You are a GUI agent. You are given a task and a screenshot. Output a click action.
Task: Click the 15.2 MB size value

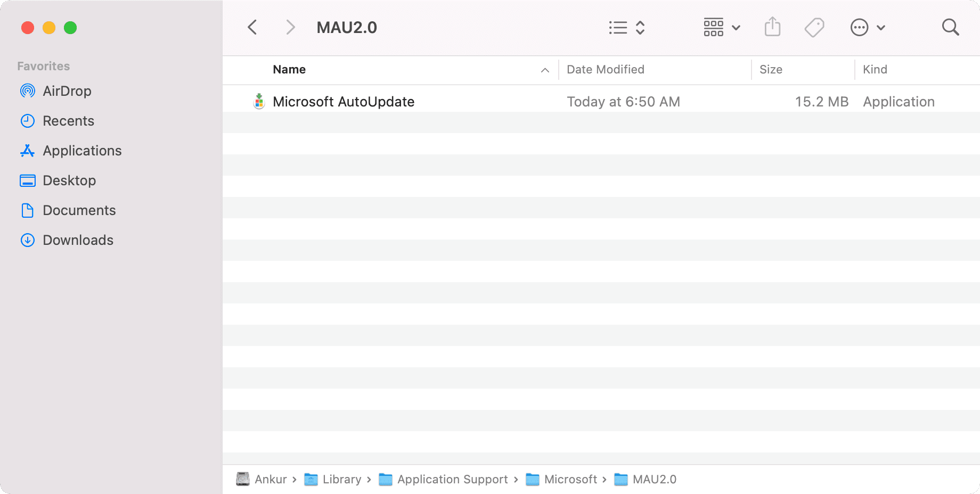click(822, 102)
